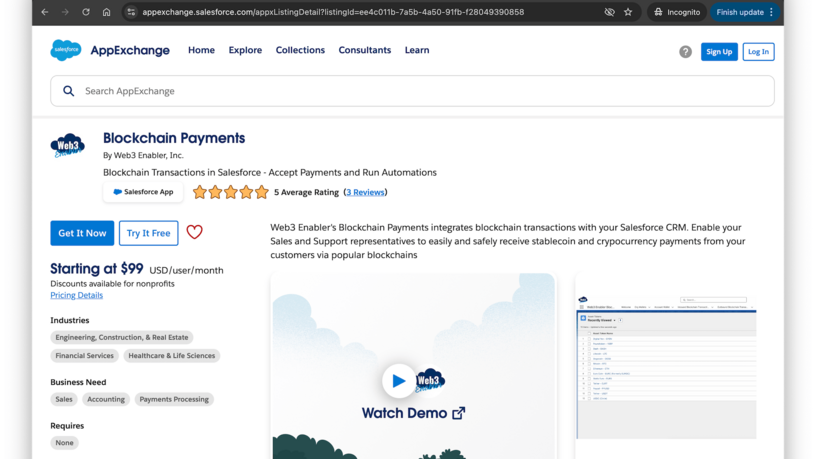The width and height of the screenshot is (816, 459).
Task: Select the Financial Services tag
Action: [84, 355]
